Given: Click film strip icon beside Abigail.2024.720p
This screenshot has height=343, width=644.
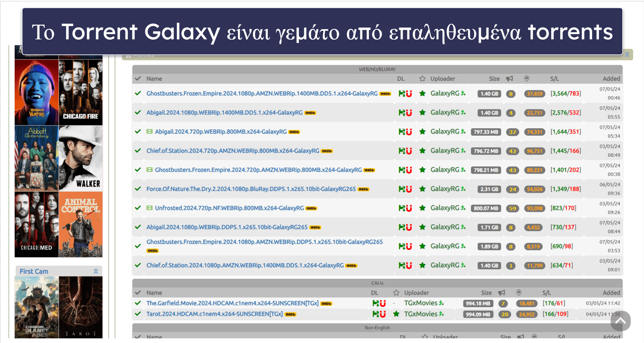Looking at the screenshot, I should [150, 131].
